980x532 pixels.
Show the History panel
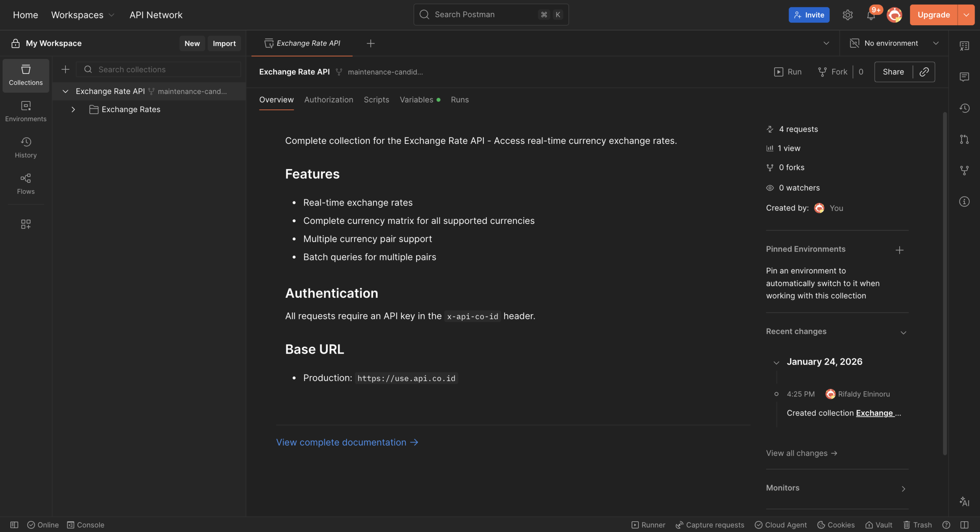[25, 147]
